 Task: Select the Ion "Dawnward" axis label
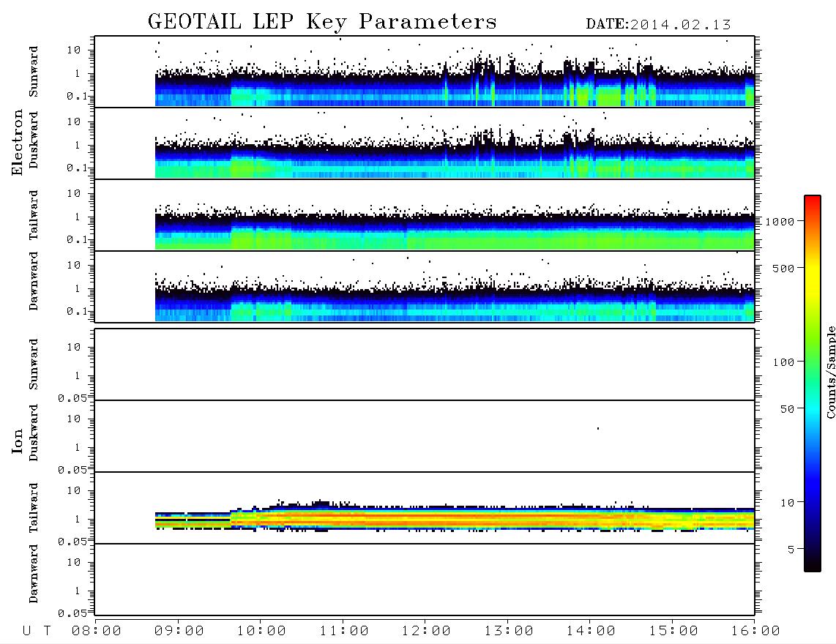coord(34,573)
